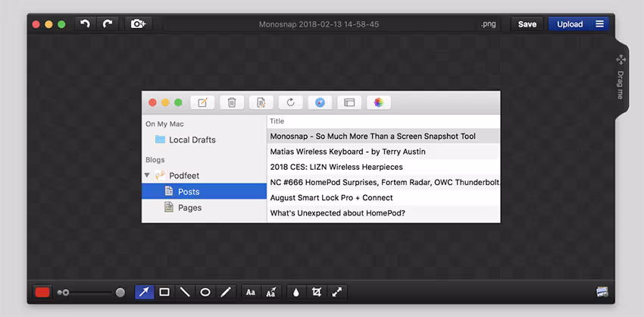This screenshot has width=644, height=317.
Task: Select the Line tool
Action: coord(185,292)
